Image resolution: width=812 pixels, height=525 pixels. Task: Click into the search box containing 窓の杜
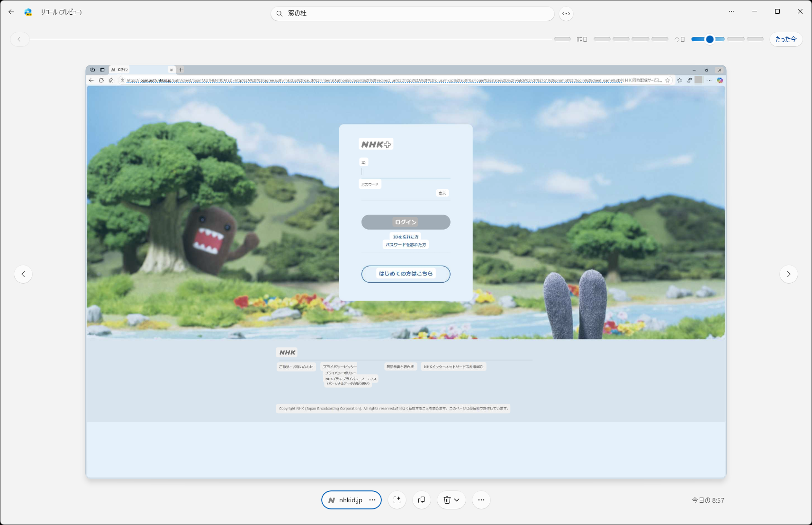tap(412, 14)
